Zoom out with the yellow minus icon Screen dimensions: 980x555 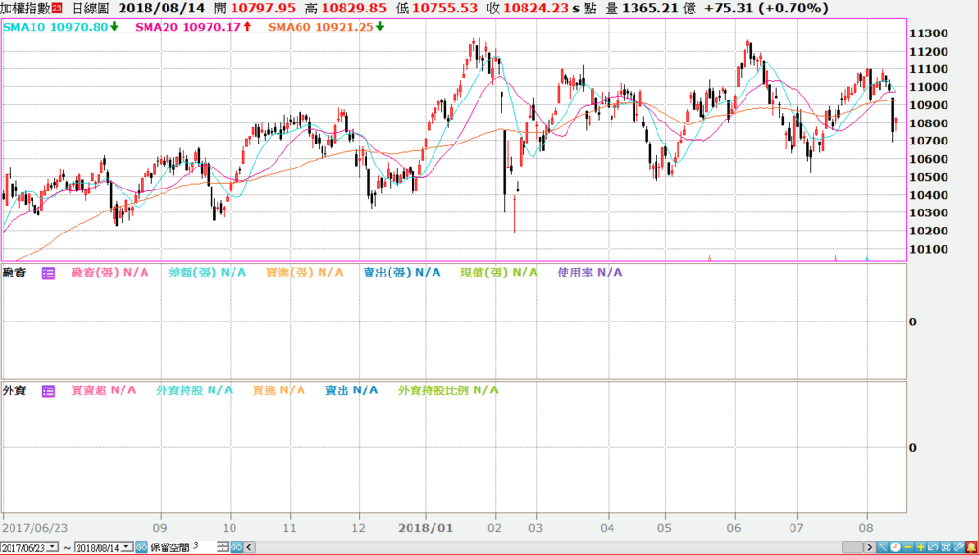coord(908,547)
